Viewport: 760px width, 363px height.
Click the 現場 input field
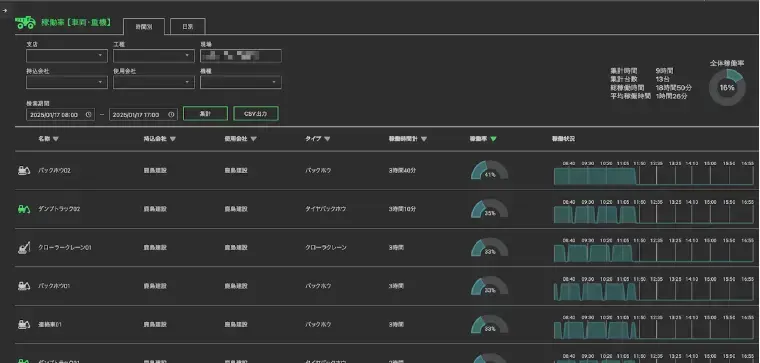240,56
